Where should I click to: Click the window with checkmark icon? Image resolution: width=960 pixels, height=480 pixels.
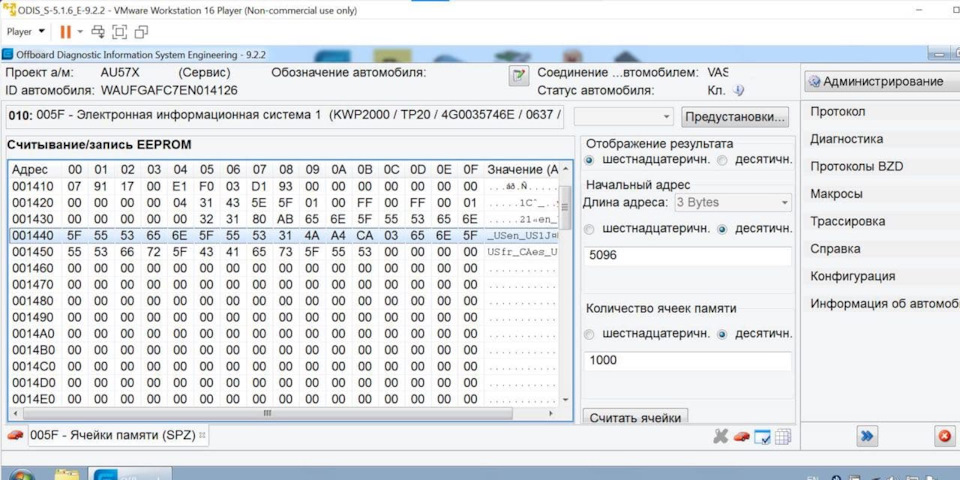[x=762, y=437]
